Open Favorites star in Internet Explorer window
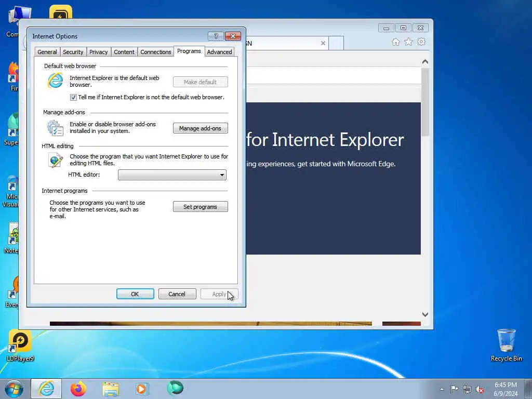 pos(408,42)
